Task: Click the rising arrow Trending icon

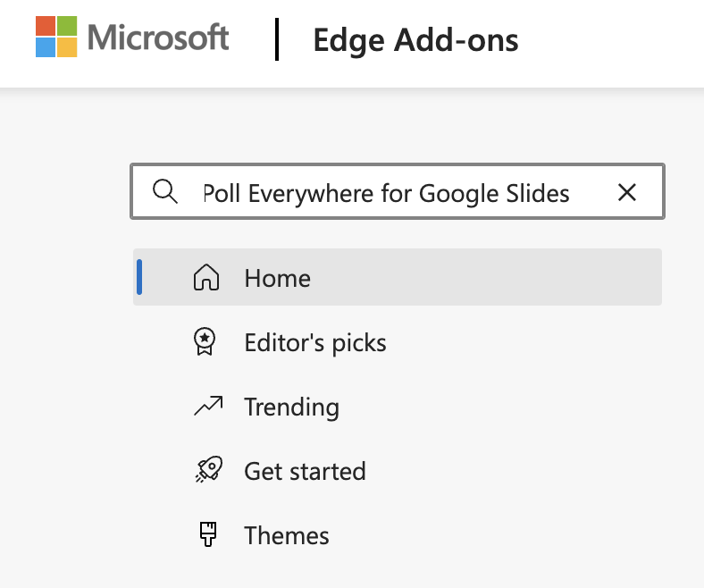Action: (x=206, y=407)
